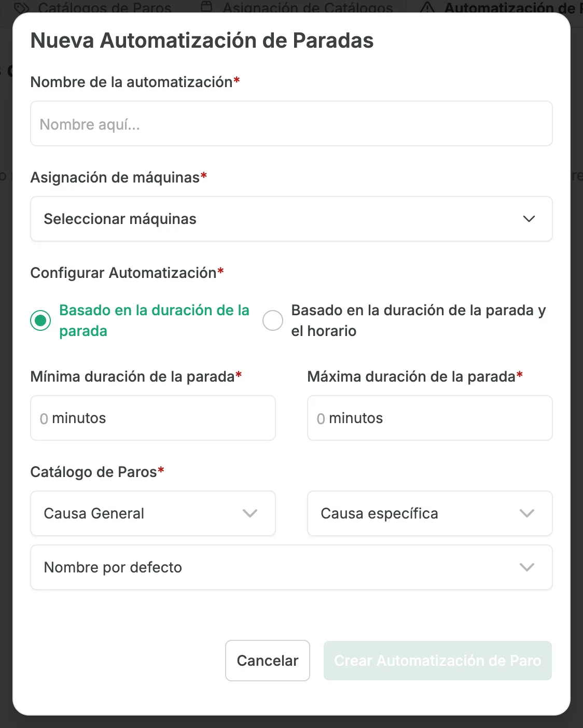Viewport: 583px width, 728px height.
Task: Open the 'Causa específica' dropdown
Action: click(430, 513)
